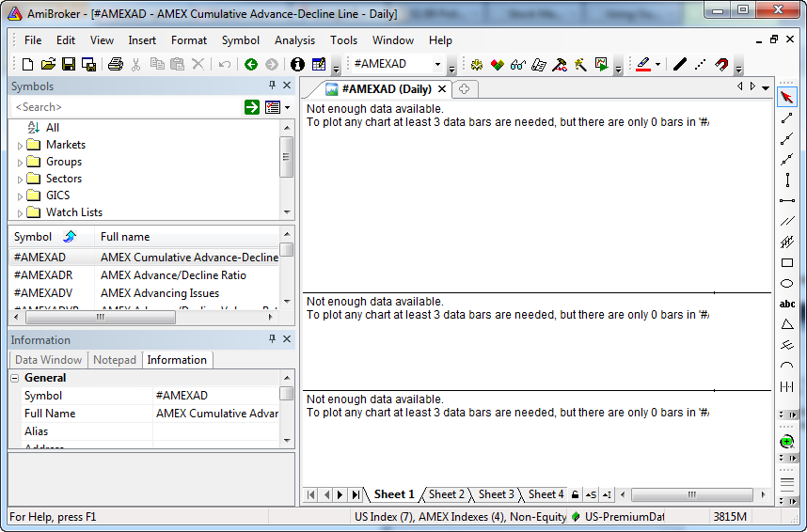Open the symbol Information icon
The width and height of the screenshot is (807, 532).
click(x=297, y=64)
